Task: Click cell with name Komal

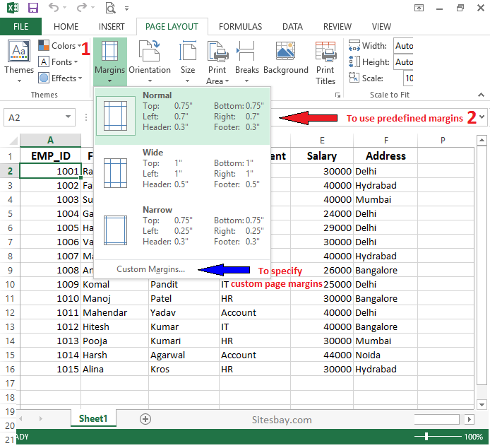Action: click(114, 284)
